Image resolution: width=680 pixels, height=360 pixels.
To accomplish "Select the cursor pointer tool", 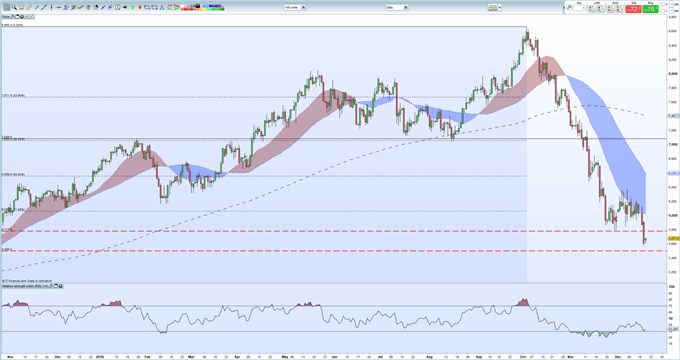I will point(7,7).
